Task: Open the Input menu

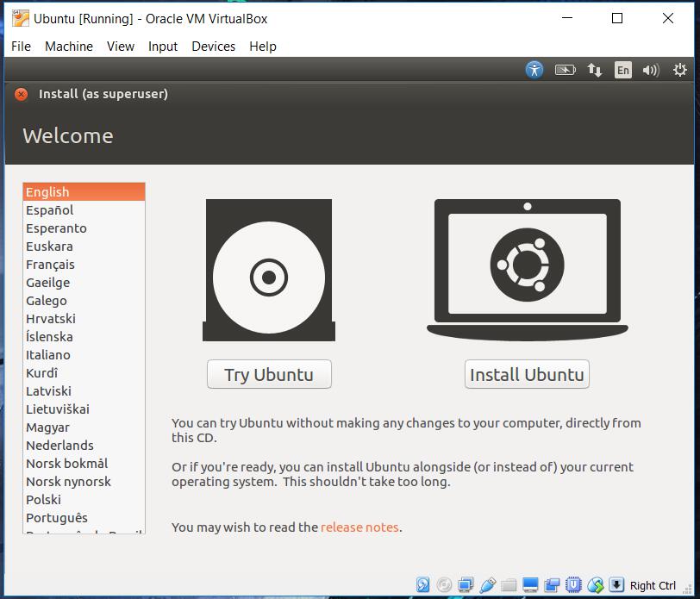Action: click(162, 47)
